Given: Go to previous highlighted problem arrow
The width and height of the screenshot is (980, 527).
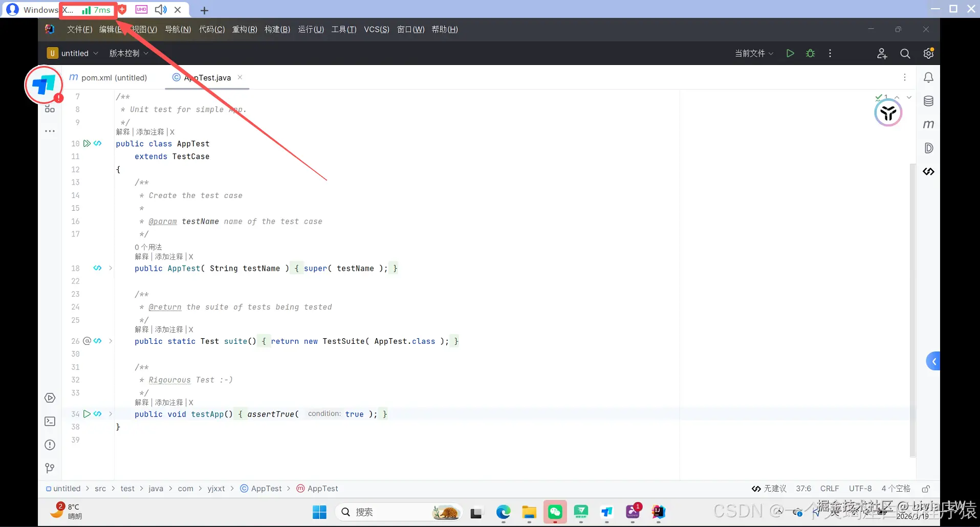Looking at the screenshot, I should coord(897,97).
